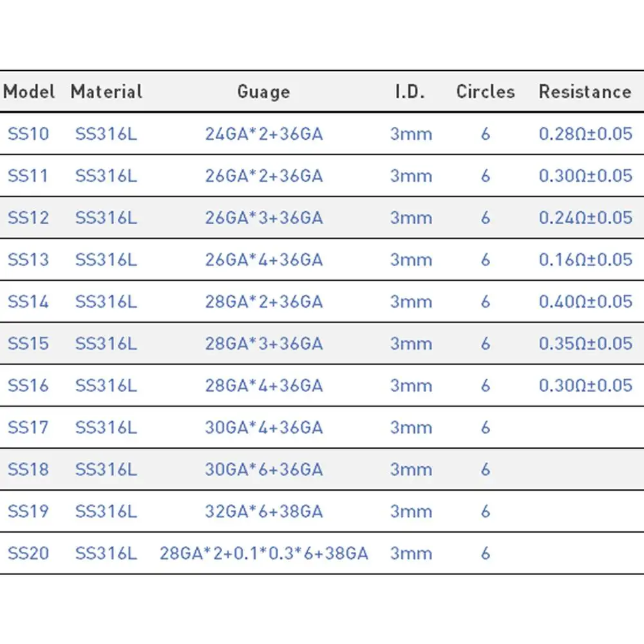This screenshot has height=644, width=644.
Task: Click the Resistance column header
Action: point(585,91)
